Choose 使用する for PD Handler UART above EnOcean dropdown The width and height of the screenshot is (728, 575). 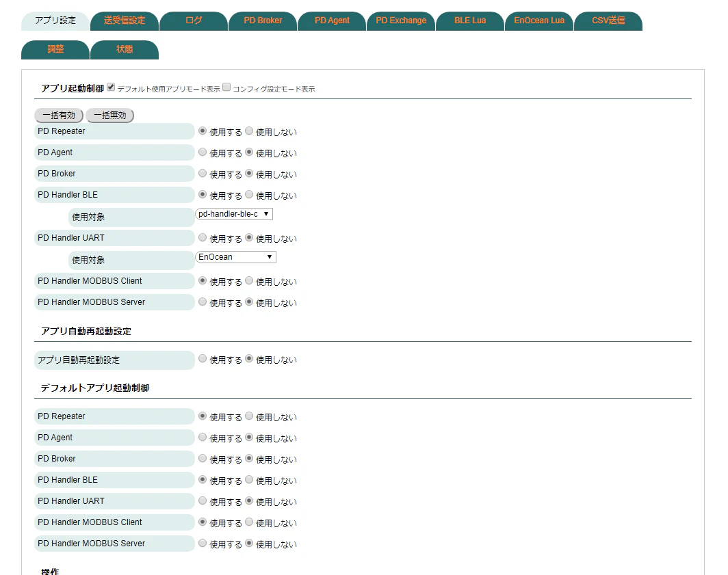click(x=203, y=238)
